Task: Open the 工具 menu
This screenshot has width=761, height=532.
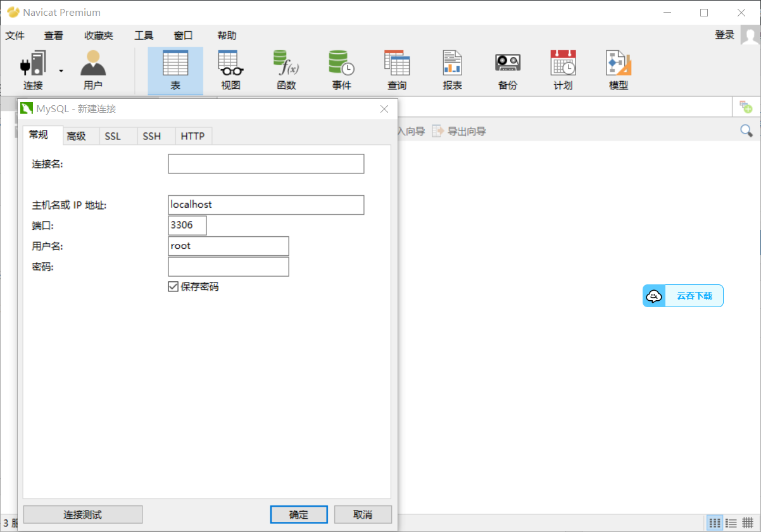Action: tap(144, 35)
